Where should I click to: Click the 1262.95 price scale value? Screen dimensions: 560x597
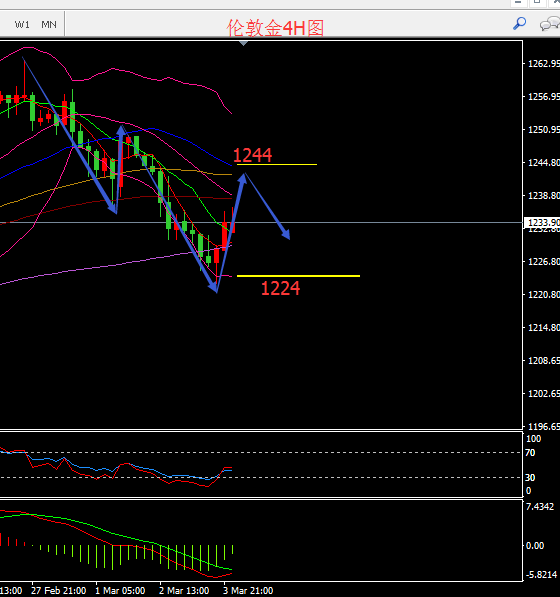[x=544, y=64]
